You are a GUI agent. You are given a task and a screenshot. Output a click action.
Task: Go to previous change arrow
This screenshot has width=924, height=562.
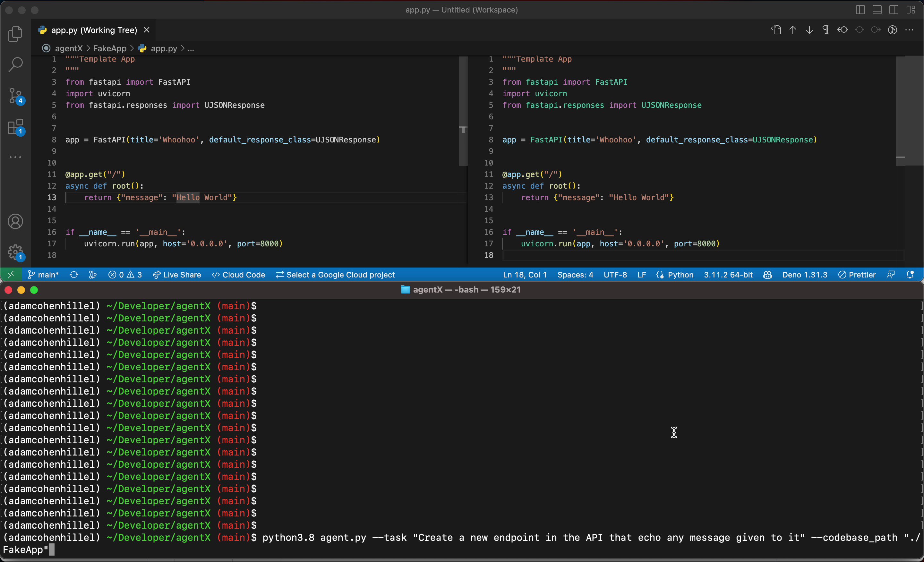tap(793, 30)
